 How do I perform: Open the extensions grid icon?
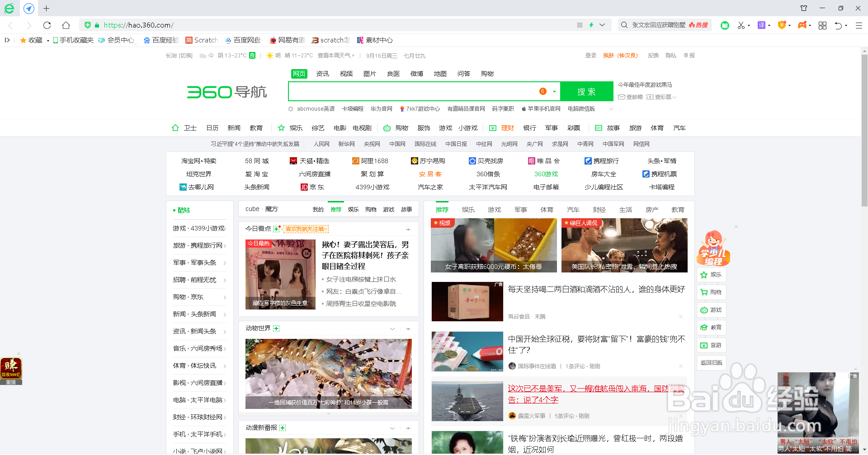(823, 25)
